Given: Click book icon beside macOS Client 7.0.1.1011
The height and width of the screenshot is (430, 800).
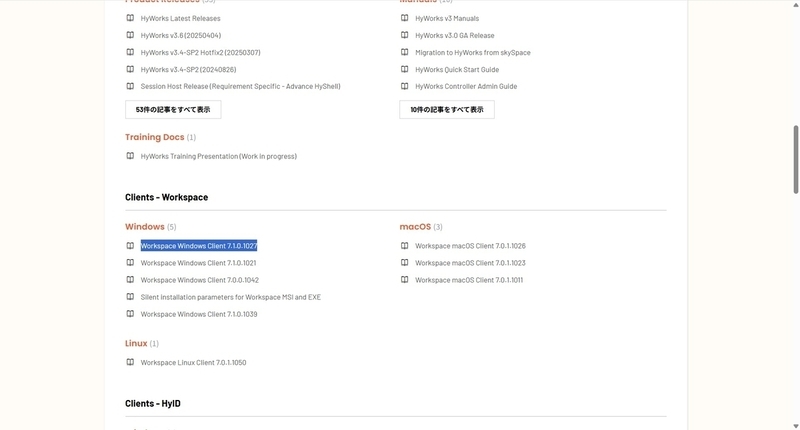Looking at the screenshot, I should pyautogui.click(x=405, y=280).
